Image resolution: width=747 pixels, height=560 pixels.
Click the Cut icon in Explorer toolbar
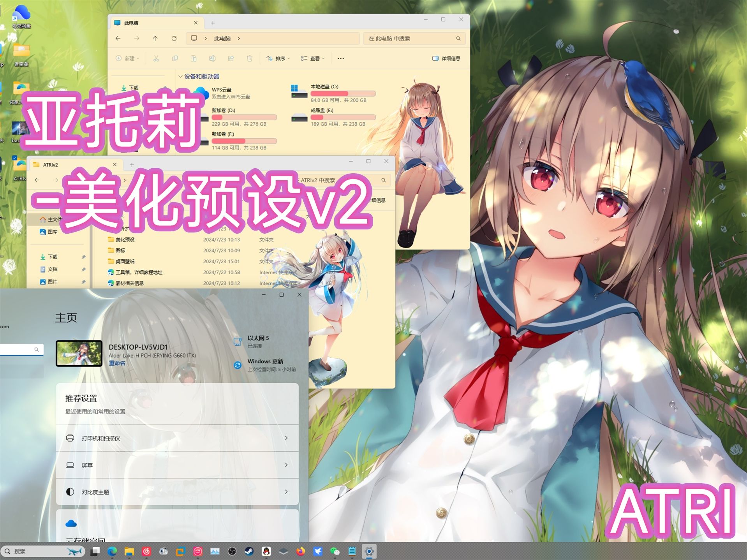click(x=155, y=58)
